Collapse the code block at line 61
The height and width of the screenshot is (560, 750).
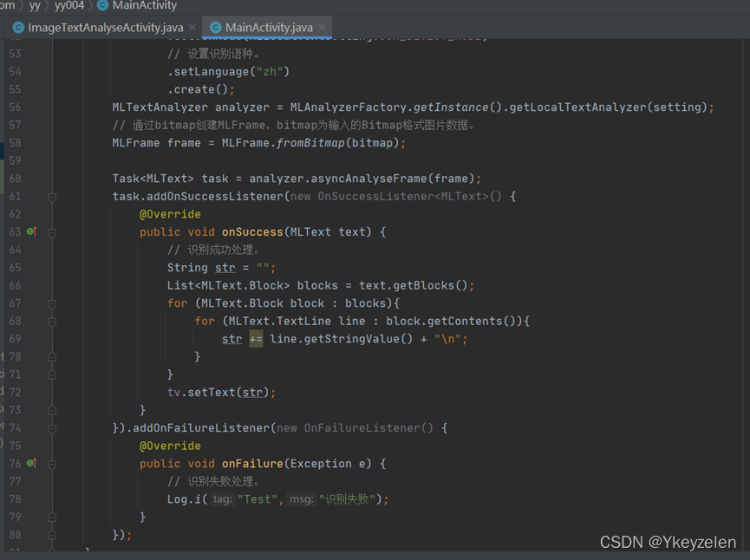pos(53,197)
